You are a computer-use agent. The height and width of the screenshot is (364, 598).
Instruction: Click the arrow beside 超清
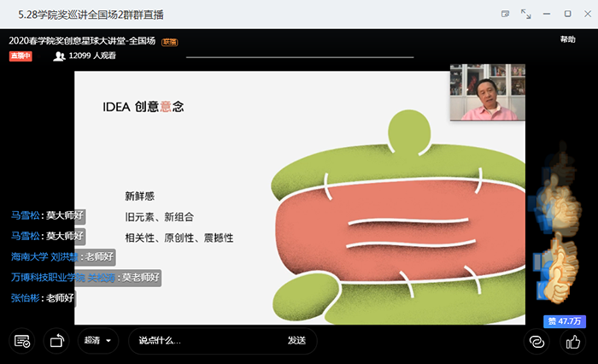(109, 341)
